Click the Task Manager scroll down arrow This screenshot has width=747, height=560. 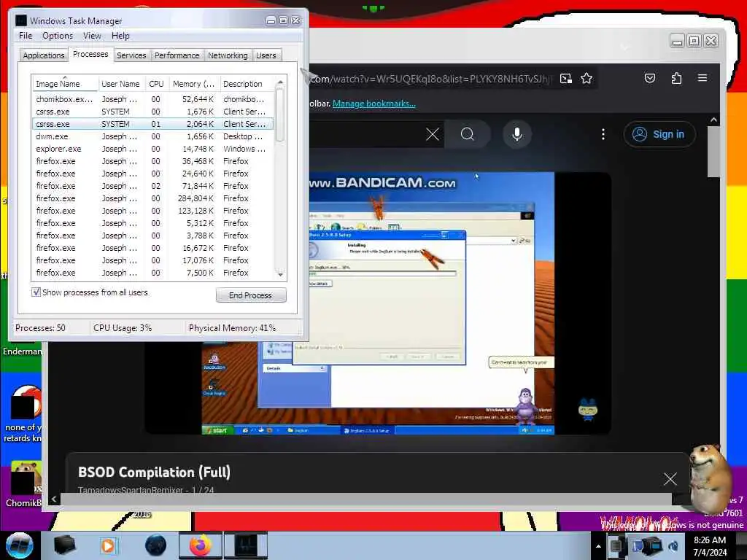coord(280,275)
